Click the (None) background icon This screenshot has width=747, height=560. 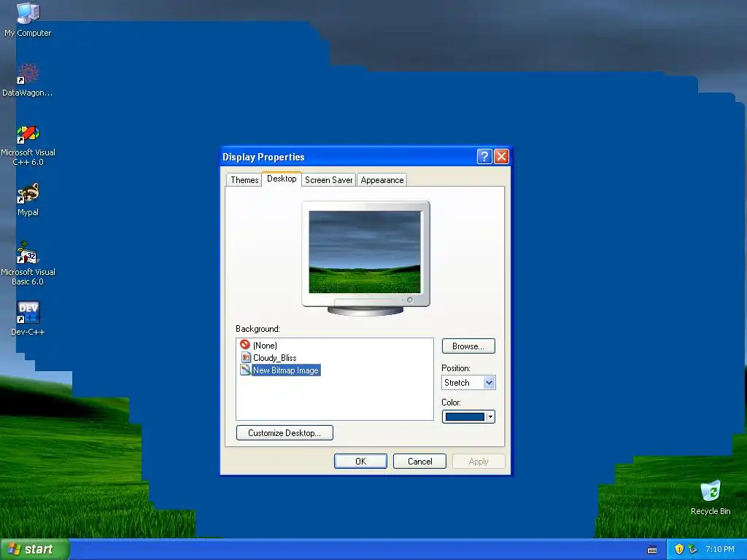coord(245,344)
